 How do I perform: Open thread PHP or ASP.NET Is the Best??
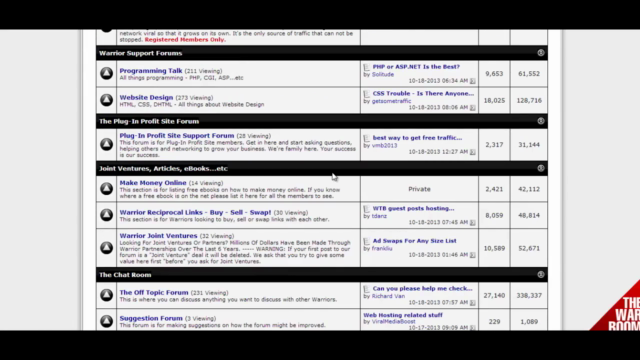(x=416, y=67)
